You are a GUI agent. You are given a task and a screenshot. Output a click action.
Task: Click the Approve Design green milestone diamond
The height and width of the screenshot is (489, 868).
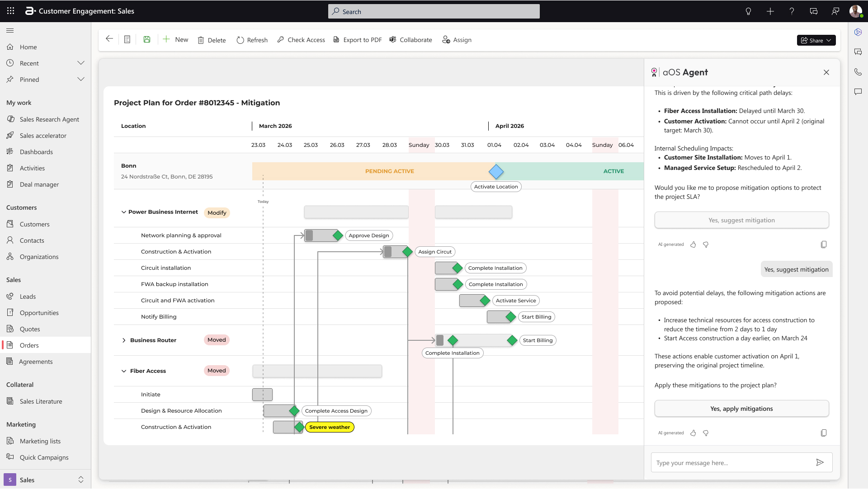(x=338, y=235)
